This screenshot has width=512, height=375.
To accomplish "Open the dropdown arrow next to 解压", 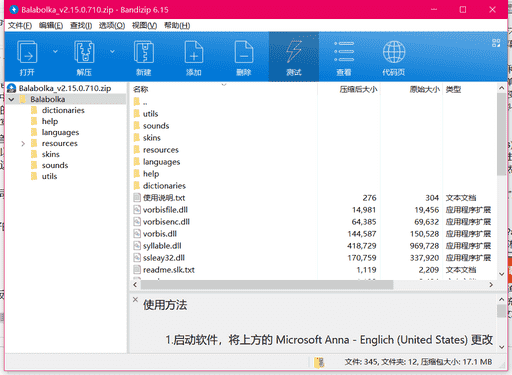I will click(x=112, y=51).
